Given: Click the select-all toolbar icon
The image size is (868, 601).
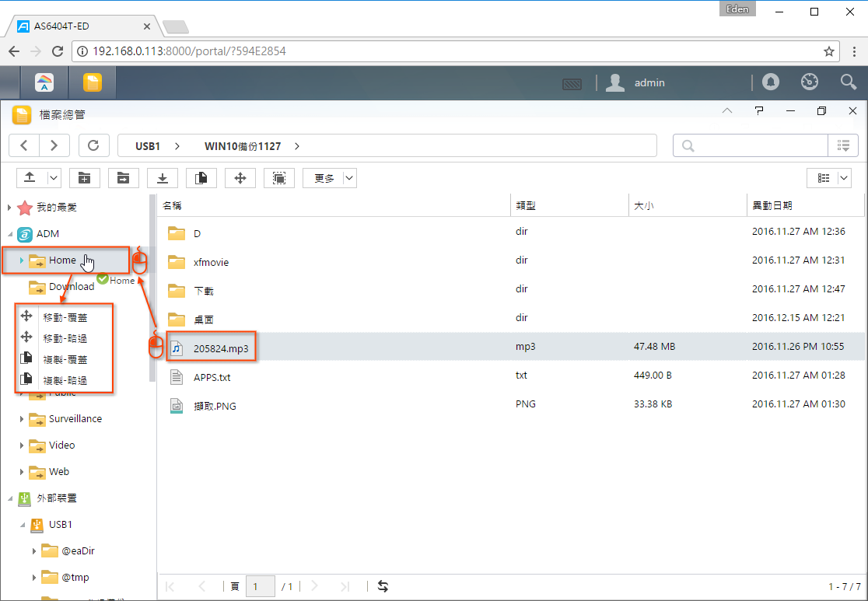Looking at the screenshot, I should tap(279, 177).
